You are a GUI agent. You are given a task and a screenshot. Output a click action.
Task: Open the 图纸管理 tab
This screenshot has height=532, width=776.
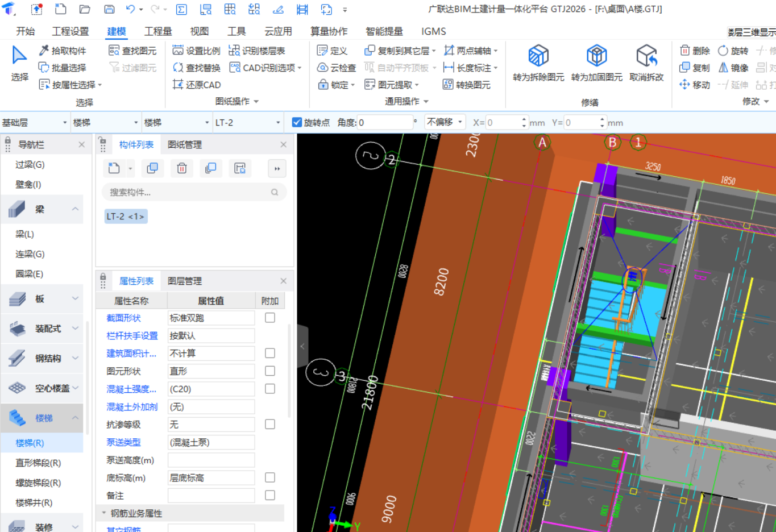pos(185,144)
